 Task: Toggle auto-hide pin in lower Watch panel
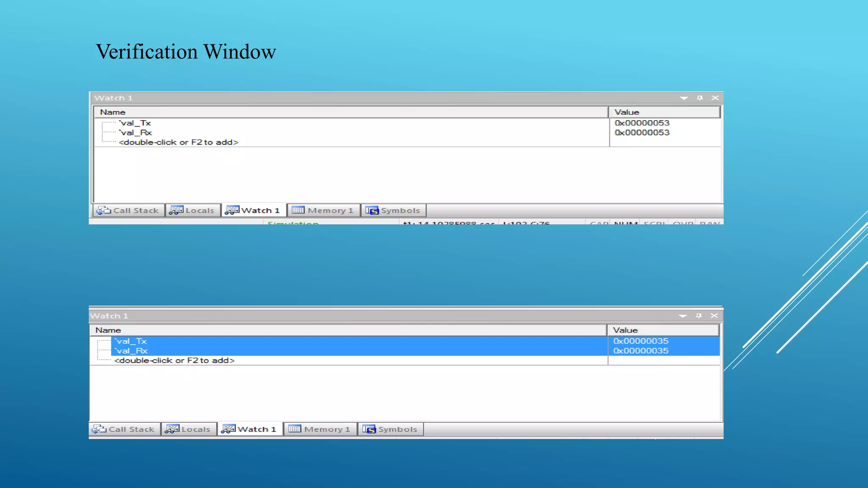698,316
